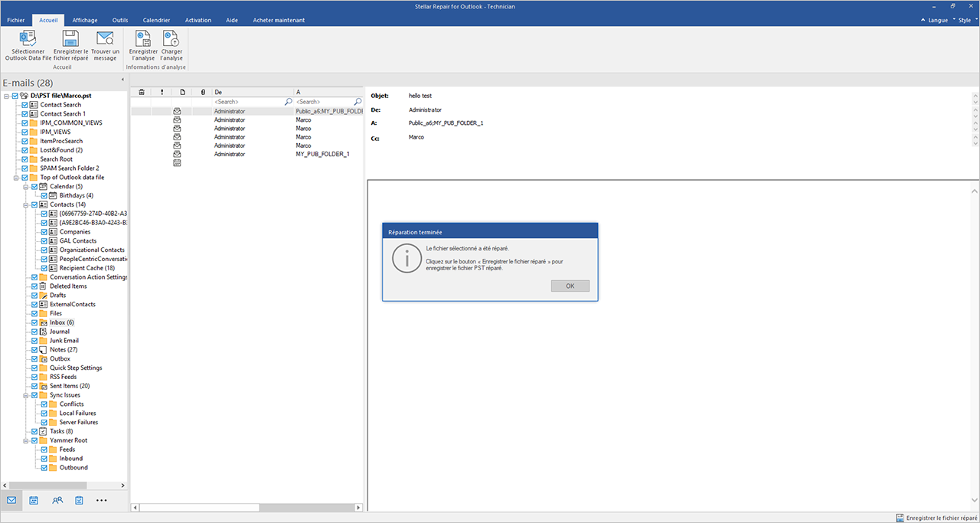
Task: Collapse the Contacts (14) tree node
Action: coord(25,204)
